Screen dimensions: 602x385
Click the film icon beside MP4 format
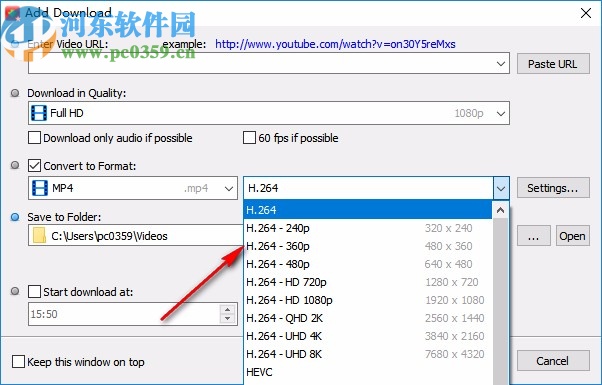(x=40, y=188)
